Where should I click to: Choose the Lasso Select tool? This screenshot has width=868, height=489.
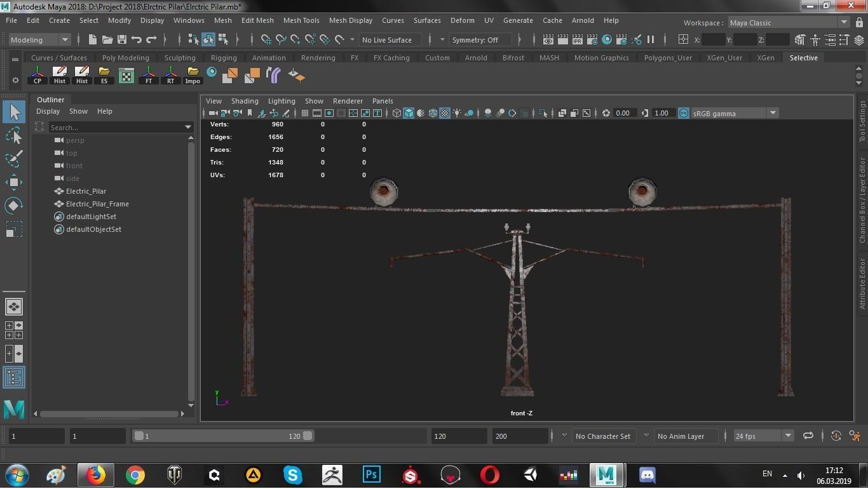coord(14,135)
